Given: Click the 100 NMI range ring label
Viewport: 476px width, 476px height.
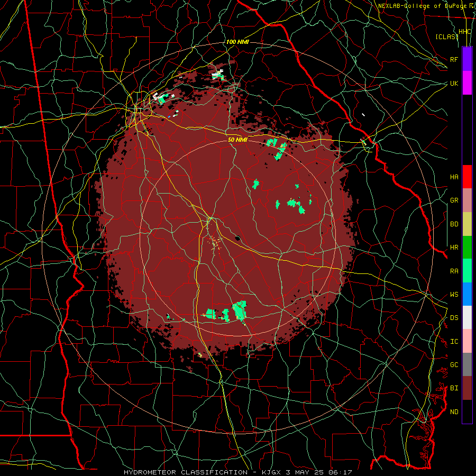Looking at the screenshot, I should point(237,42).
